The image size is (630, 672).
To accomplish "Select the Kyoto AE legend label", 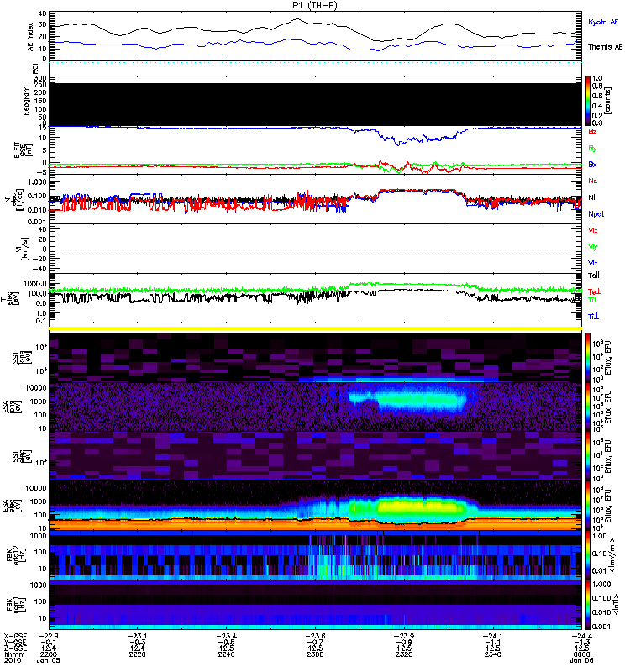I will pyautogui.click(x=603, y=22).
